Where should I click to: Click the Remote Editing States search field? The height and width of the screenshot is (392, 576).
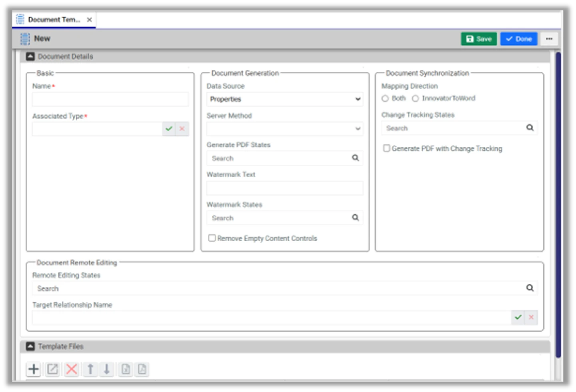click(x=285, y=288)
